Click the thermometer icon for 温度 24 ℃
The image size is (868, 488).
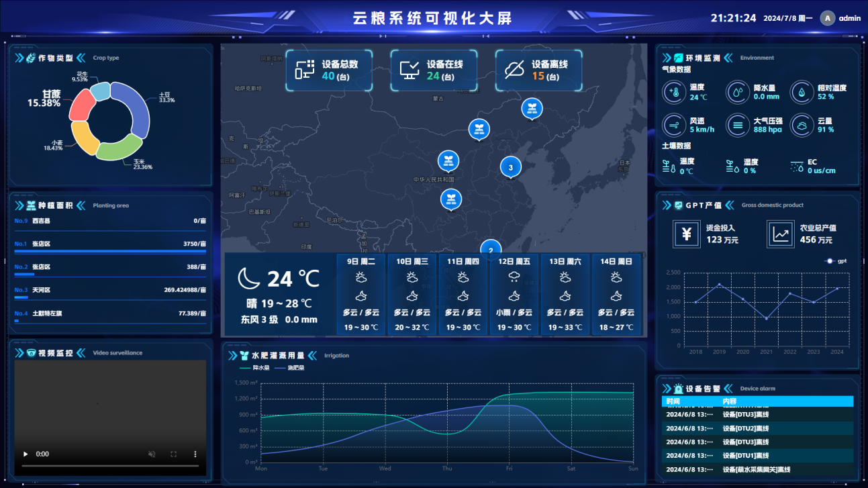click(x=673, y=92)
